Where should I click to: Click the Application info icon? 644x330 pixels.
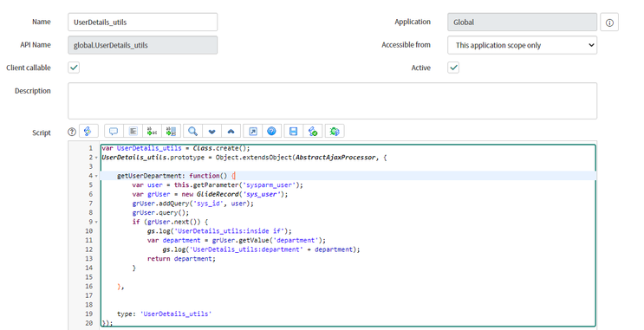click(609, 23)
